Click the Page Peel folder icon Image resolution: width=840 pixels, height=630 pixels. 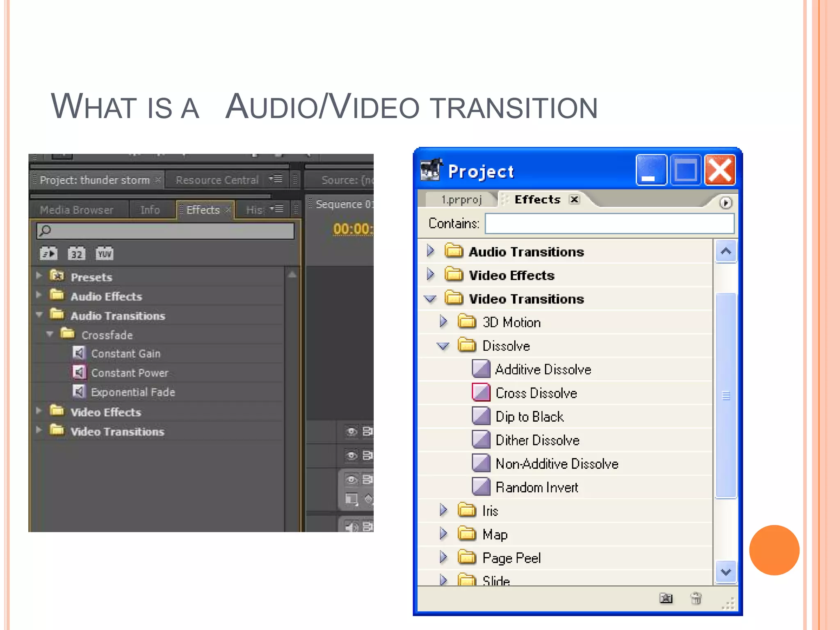[467, 557]
